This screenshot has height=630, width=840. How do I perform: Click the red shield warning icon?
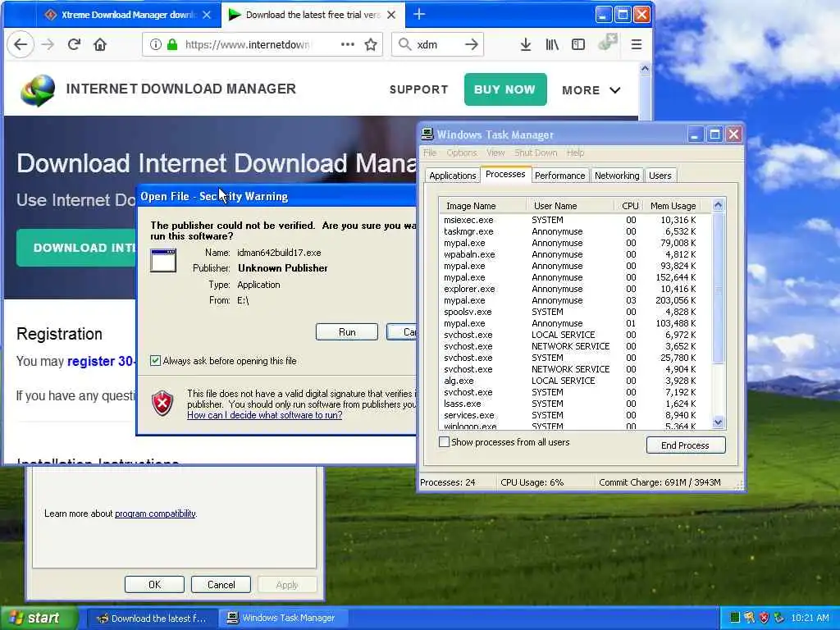point(162,403)
